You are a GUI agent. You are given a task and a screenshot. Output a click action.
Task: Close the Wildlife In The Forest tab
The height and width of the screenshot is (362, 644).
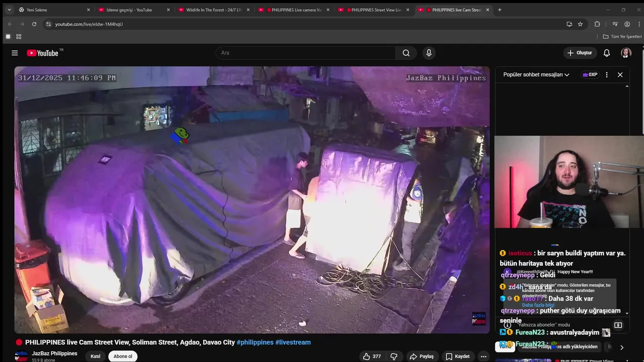point(248,10)
